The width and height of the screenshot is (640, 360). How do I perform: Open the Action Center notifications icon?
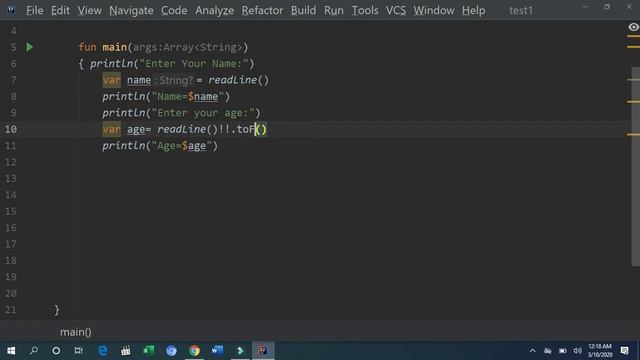[x=624, y=351]
